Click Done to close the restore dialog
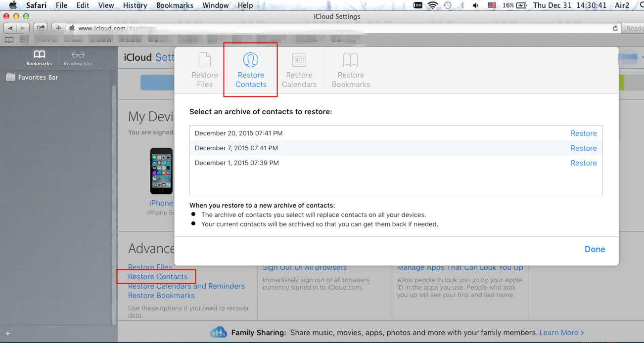Image resolution: width=644 pixels, height=343 pixels. [x=595, y=249]
